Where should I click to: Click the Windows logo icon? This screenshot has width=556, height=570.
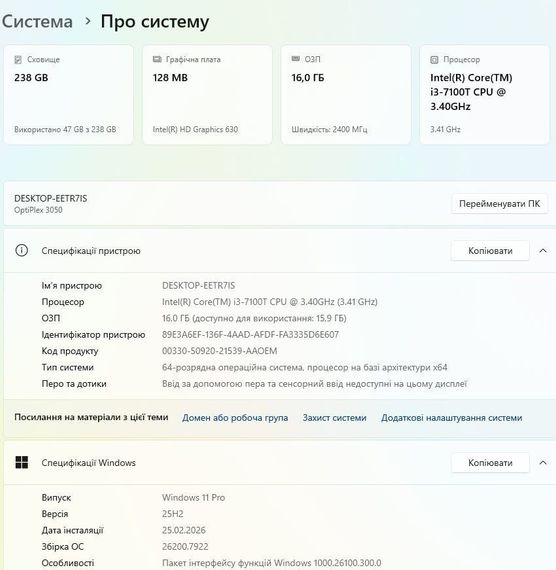22,462
